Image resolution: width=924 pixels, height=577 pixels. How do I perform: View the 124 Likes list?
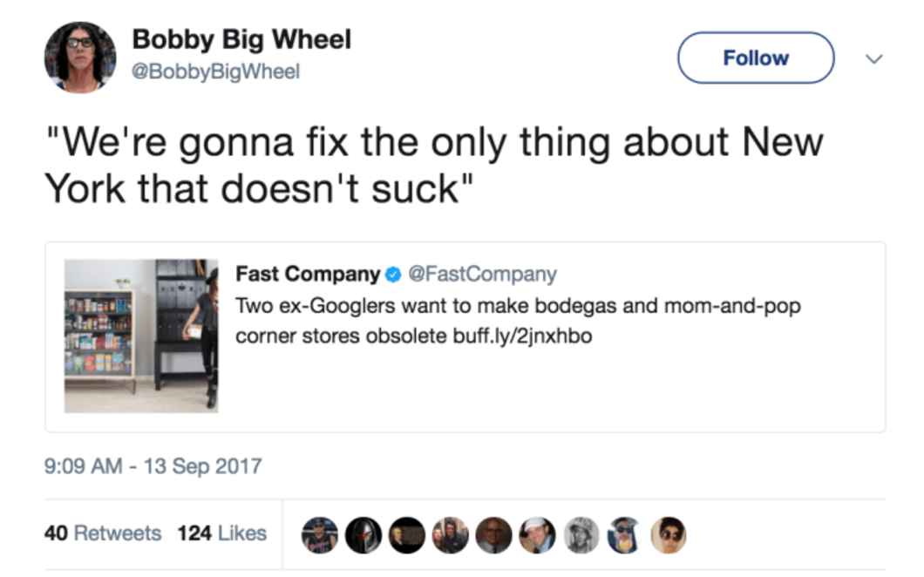click(x=221, y=533)
